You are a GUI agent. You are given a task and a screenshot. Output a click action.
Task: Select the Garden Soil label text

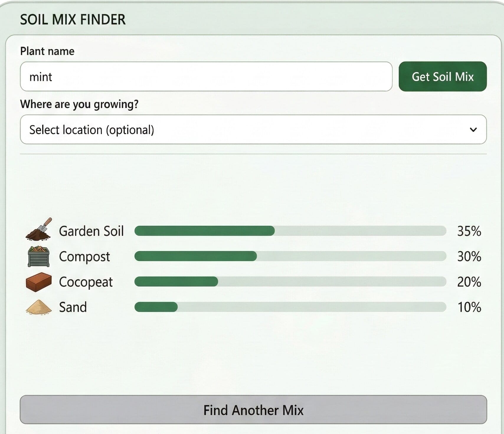point(91,231)
